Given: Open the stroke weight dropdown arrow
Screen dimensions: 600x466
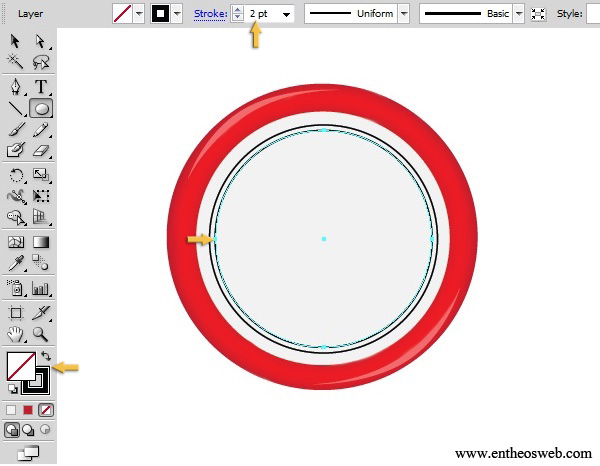Looking at the screenshot, I should click(286, 15).
